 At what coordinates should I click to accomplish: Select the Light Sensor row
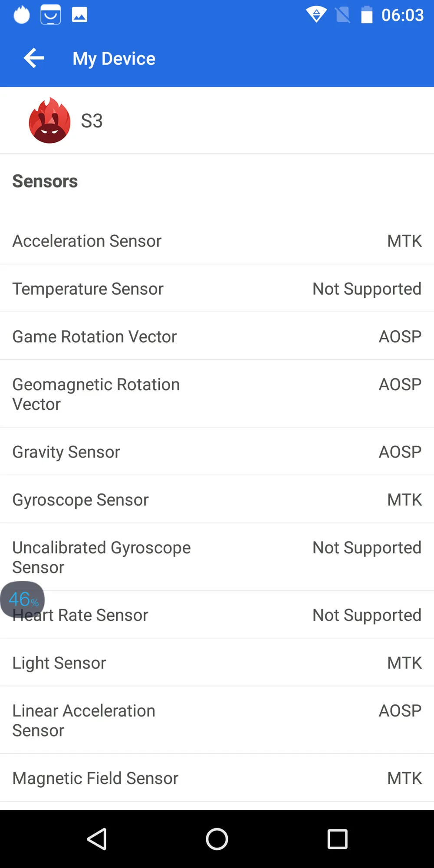(x=217, y=663)
